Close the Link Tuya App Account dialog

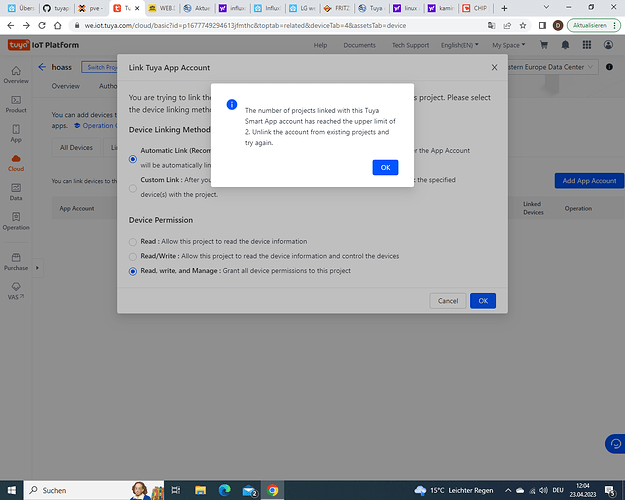(494, 67)
